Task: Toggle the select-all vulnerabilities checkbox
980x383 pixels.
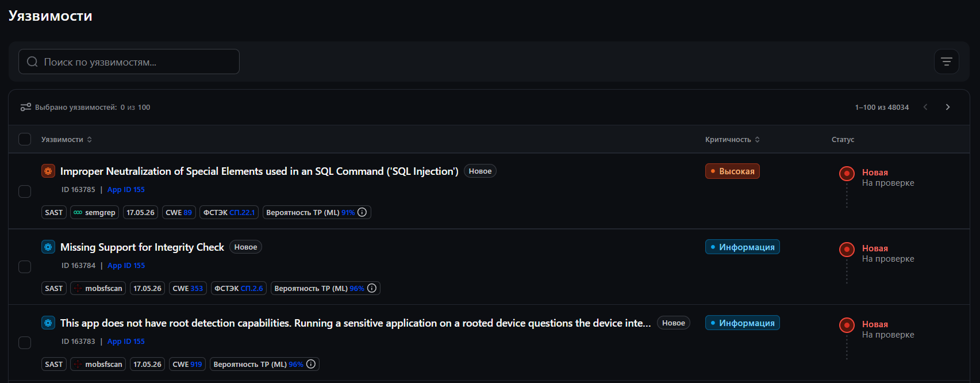Action: 25,139
